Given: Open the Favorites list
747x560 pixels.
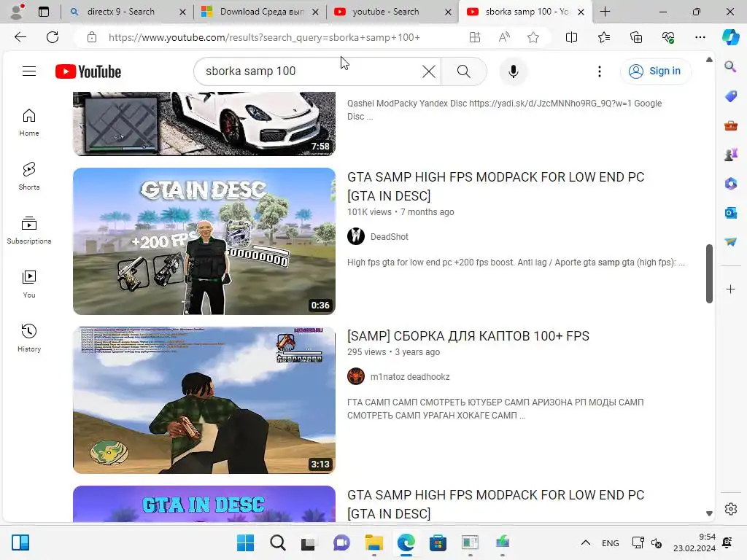Looking at the screenshot, I should (603, 37).
